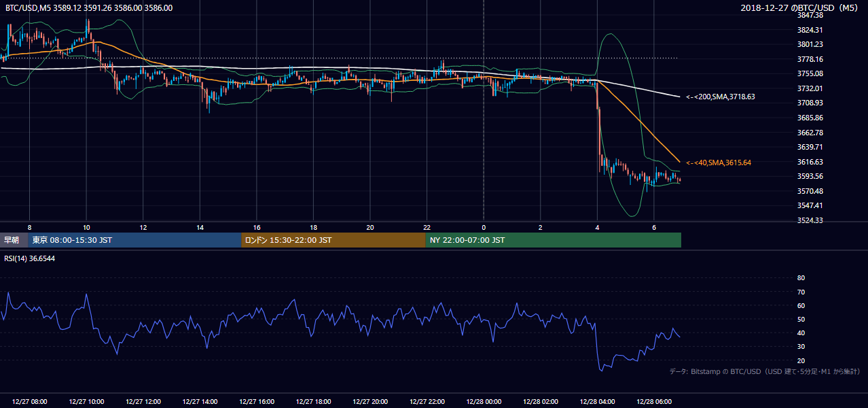Click the 12/27 10:00 date label
Viewport: 868px width, 408px height.
tap(86, 402)
